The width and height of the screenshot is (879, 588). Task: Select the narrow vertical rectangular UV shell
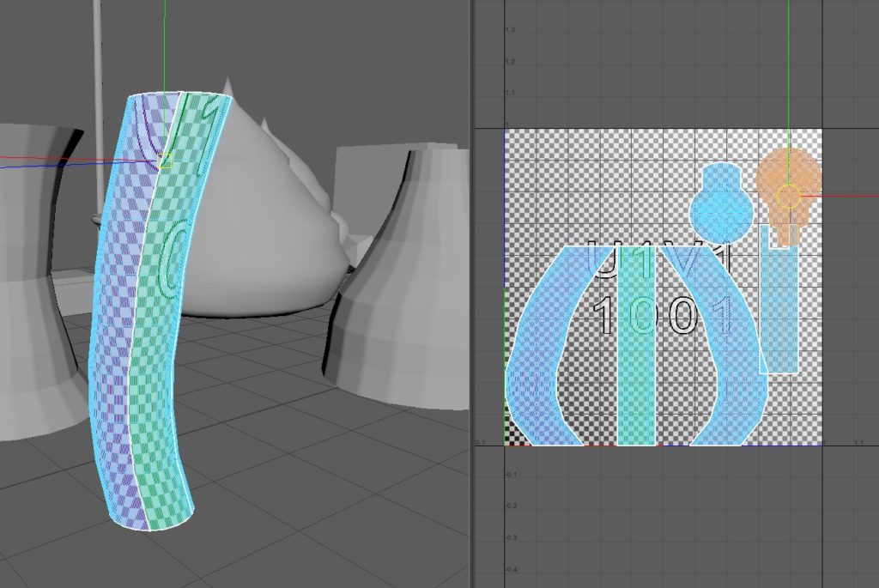[779, 318]
